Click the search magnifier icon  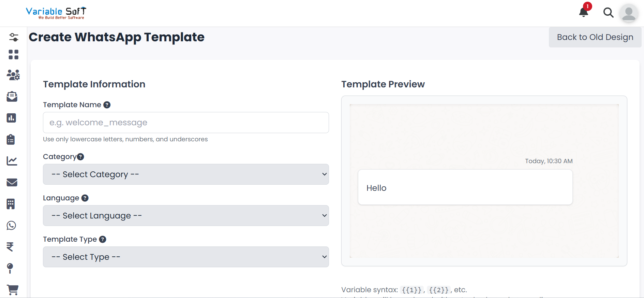coord(608,13)
